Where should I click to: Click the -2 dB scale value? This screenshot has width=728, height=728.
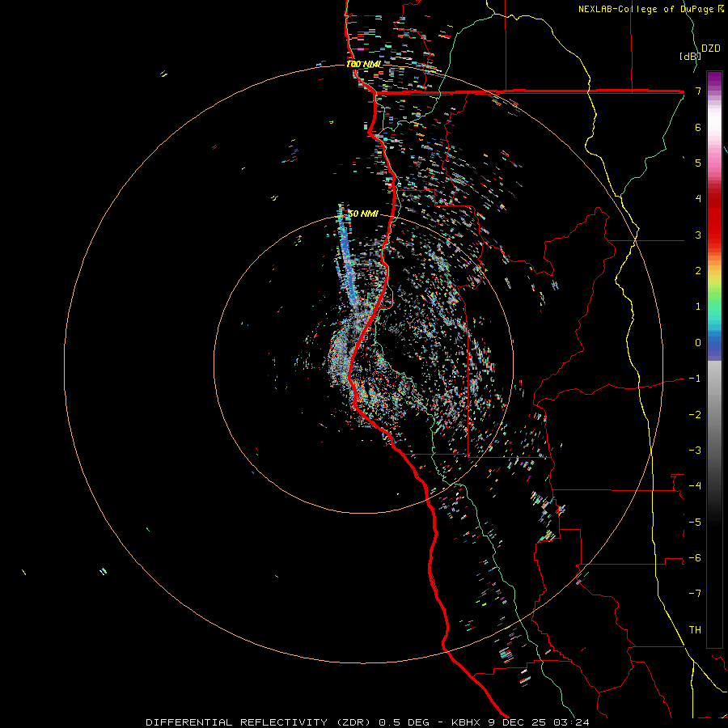695,415
